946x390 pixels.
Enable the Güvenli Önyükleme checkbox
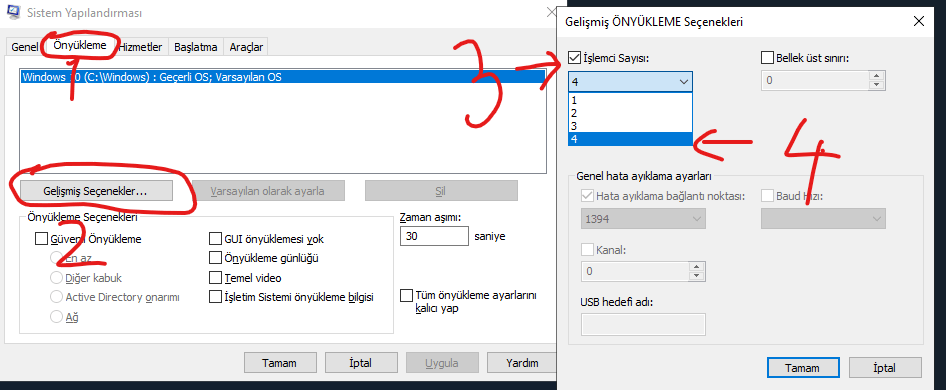pos(41,239)
